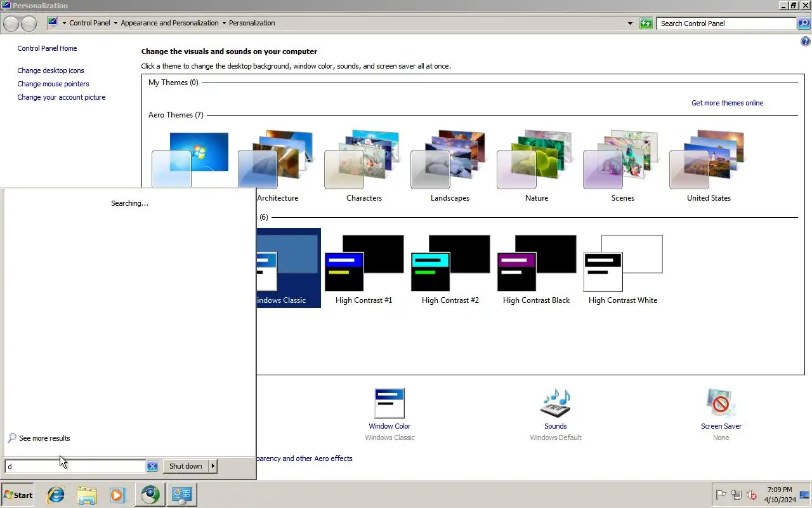Click the Show desktop button
The width and height of the screenshot is (812, 508).
click(804, 495)
